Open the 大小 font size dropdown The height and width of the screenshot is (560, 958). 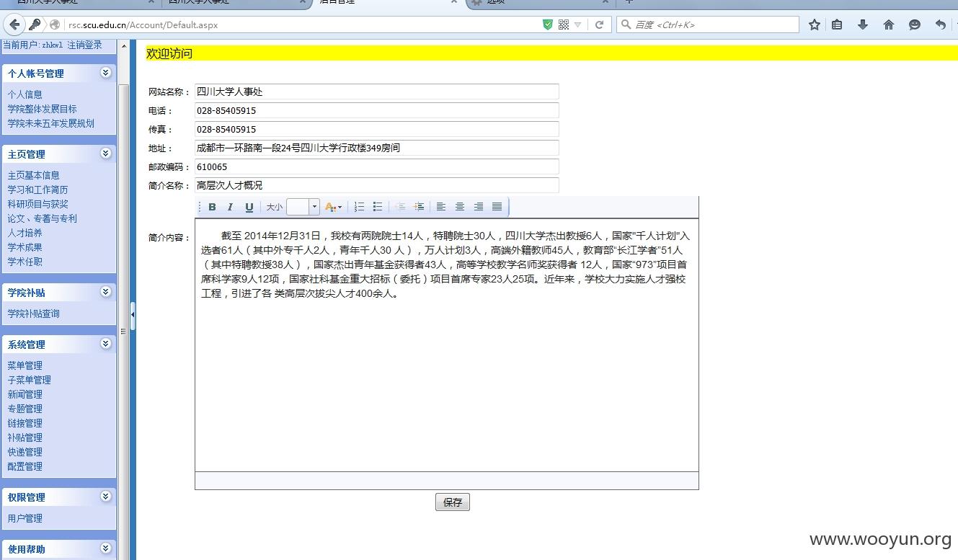[x=314, y=207]
